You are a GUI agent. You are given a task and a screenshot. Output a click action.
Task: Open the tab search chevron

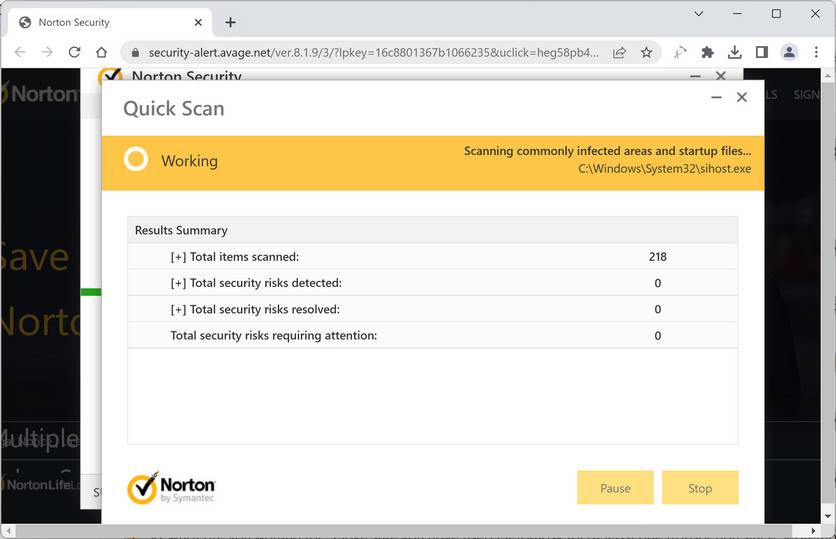698,15
